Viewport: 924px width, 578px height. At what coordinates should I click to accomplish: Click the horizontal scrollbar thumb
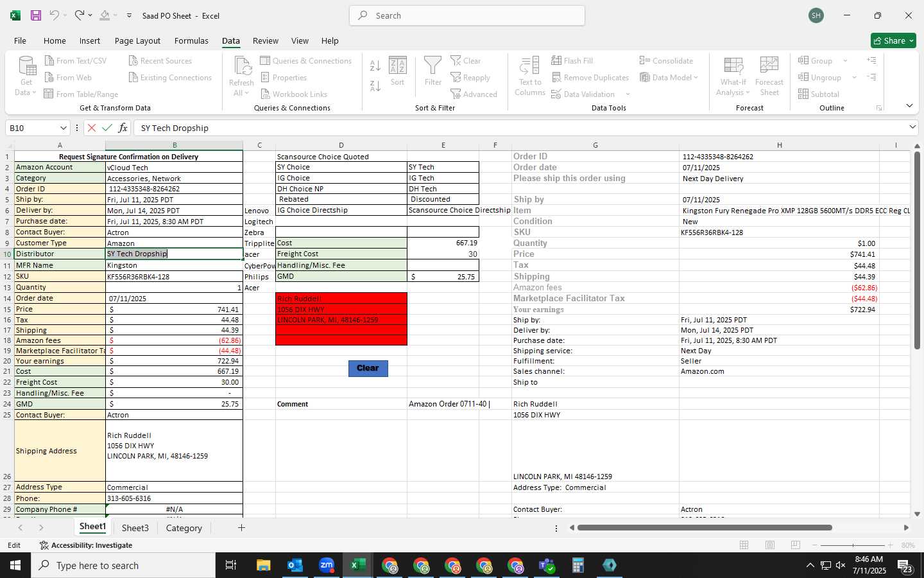coord(705,528)
